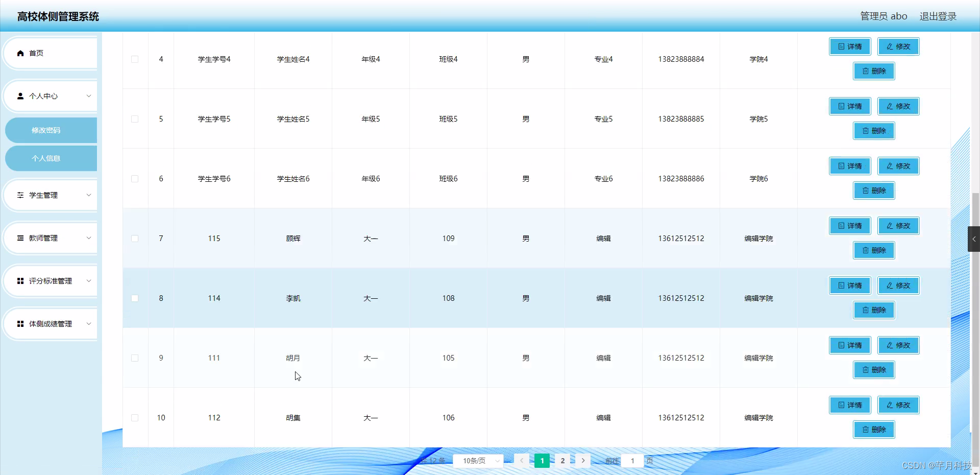Click the 详情 button for 胡集
Screen dimensions: 980x475
[x=849, y=405]
